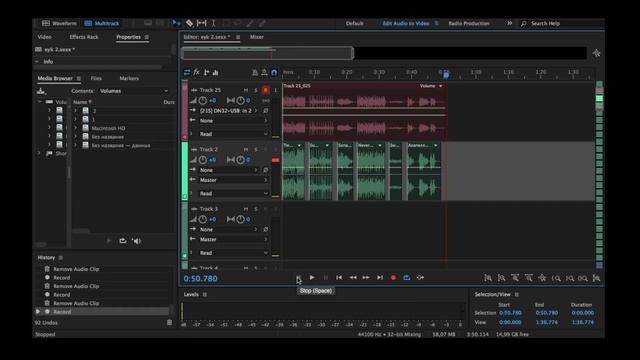Move playhead to next marker
This screenshot has width=640, height=360.
(x=380, y=278)
